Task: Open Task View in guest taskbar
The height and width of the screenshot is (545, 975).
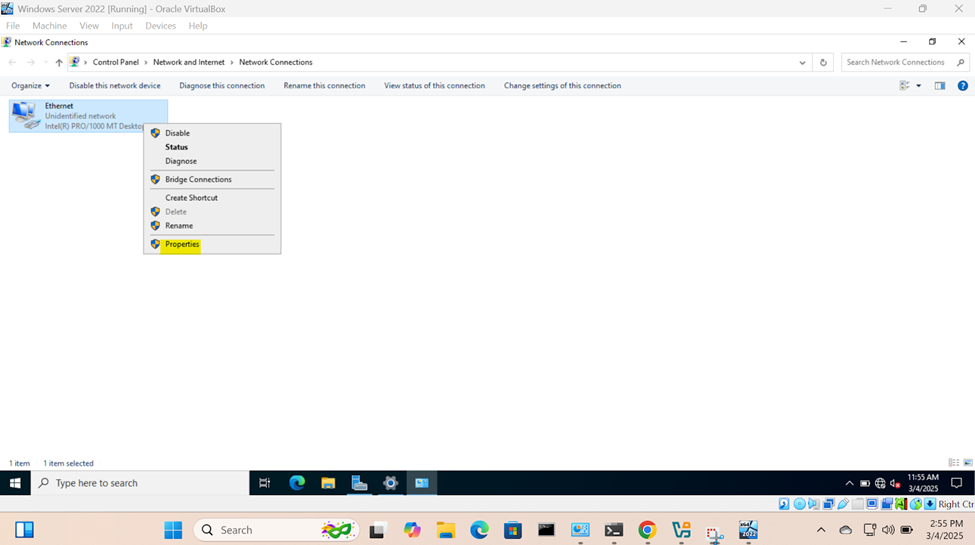Action: tap(264, 483)
